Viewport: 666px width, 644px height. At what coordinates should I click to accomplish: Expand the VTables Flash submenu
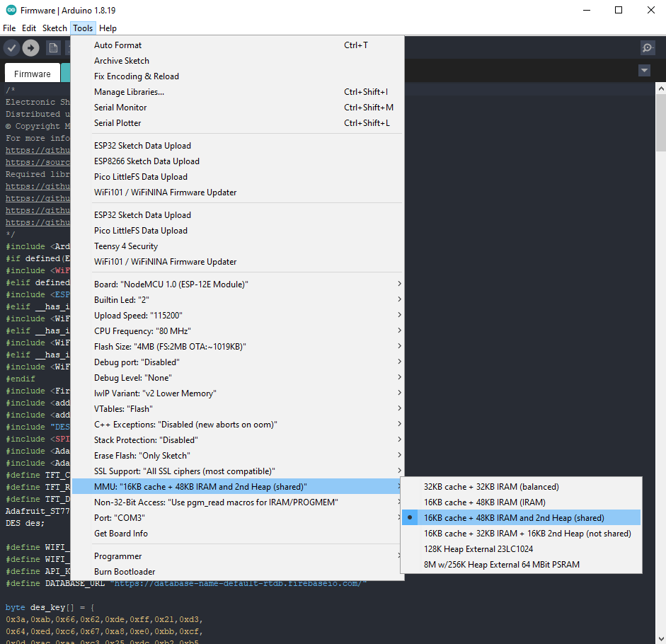pyautogui.click(x=237, y=408)
